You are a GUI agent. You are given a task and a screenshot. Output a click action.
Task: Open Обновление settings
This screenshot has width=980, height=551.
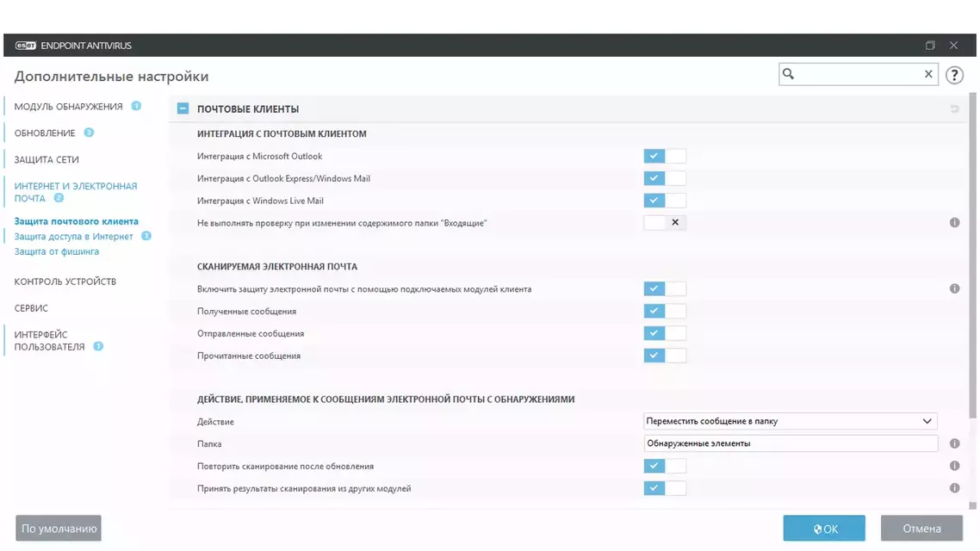45,133
